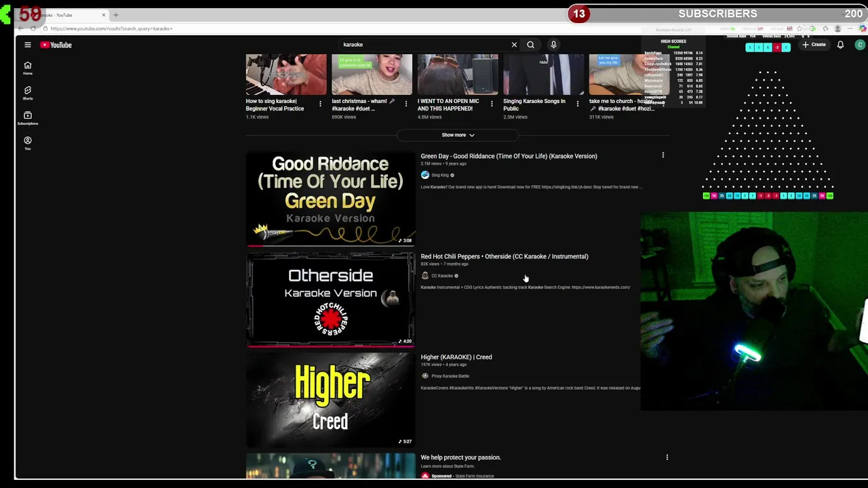Click the Create button
Image resolution: width=868 pixels, height=488 pixels.
(x=814, y=45)
